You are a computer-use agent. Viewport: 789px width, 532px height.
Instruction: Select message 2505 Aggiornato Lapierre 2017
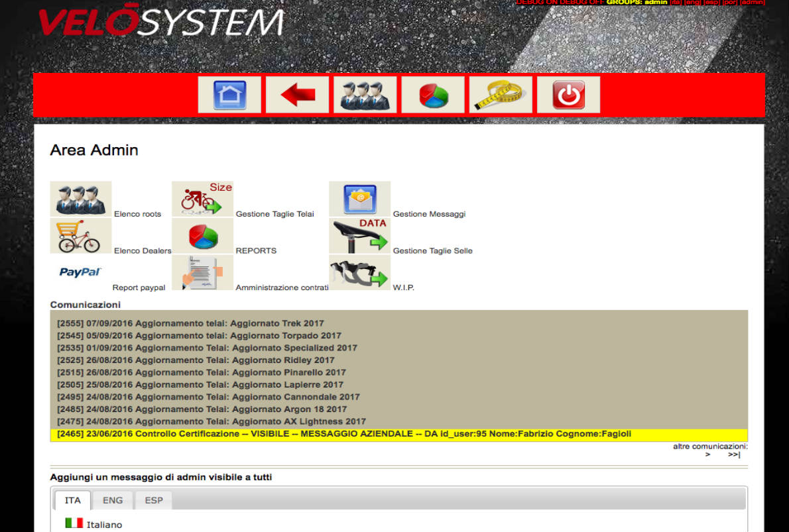(200, 385)
